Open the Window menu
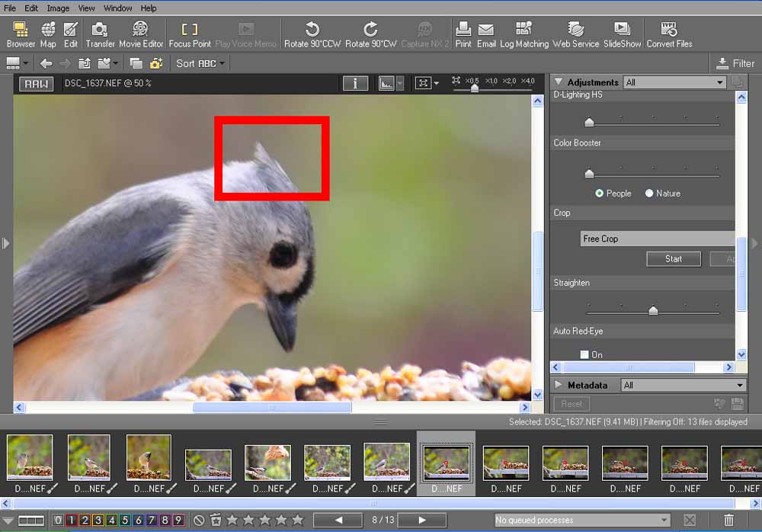This screenshot has width=762, height=532. pyautogui.click(x=117, y=8)
